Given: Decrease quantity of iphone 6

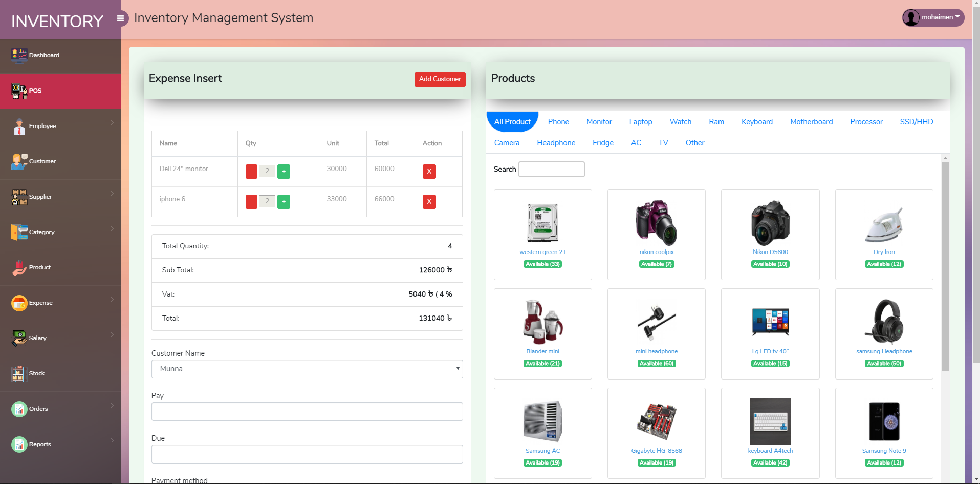Looking at the screenshot, I should point(251,202).
